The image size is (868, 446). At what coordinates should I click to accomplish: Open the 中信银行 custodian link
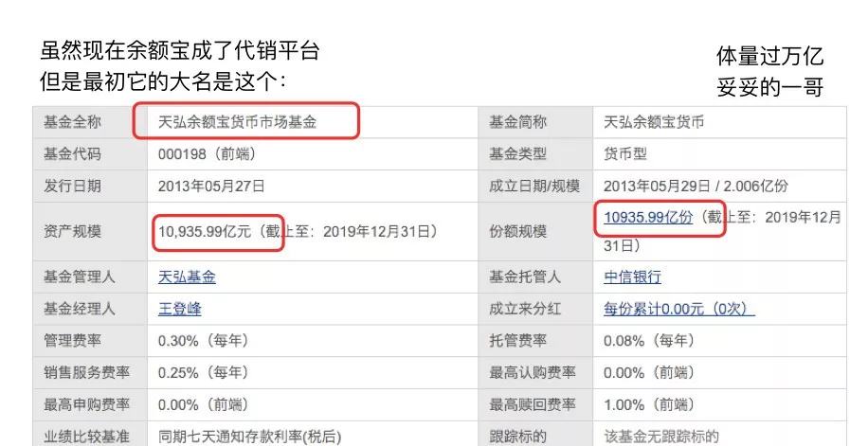tap(633, 277)
